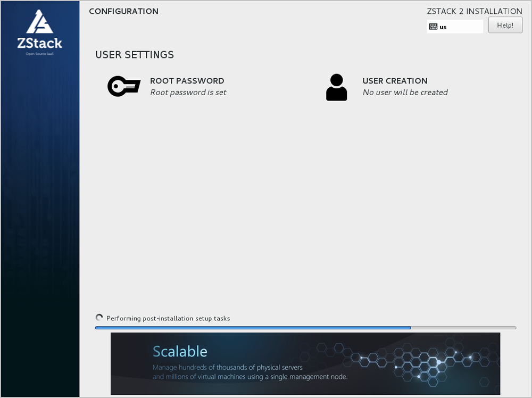Click the keyboard layout icon
The width and height of the screenshot is (532, 398).
[434, 26]
